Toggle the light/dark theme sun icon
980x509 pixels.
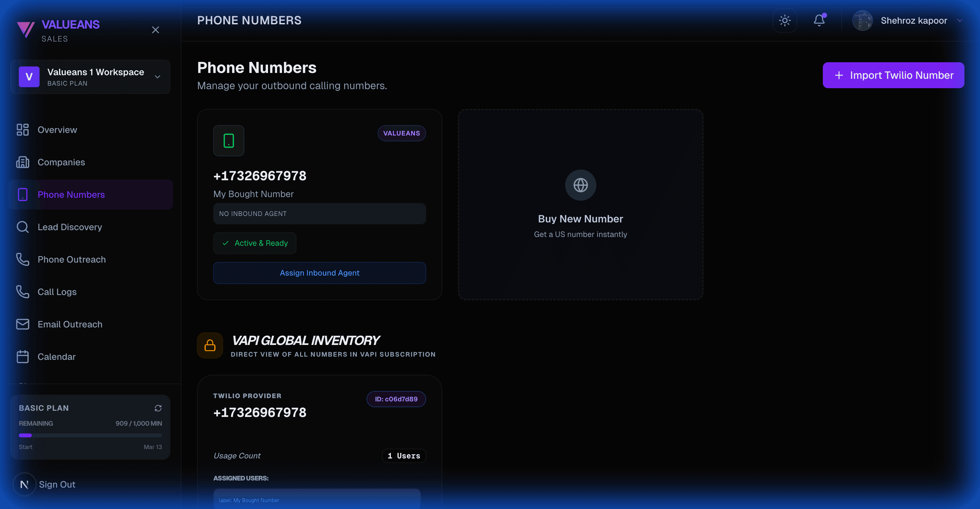785,20
